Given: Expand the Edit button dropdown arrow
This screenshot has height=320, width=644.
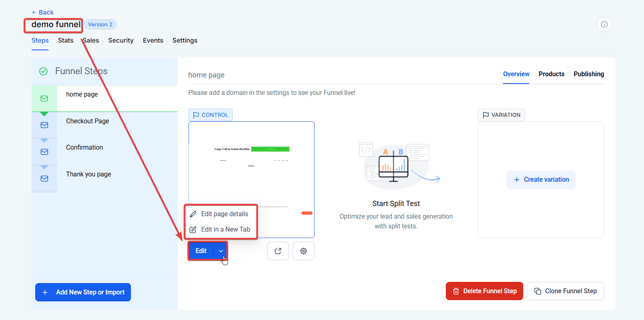Looking at the screenshot, I should (x=220, y=251).
